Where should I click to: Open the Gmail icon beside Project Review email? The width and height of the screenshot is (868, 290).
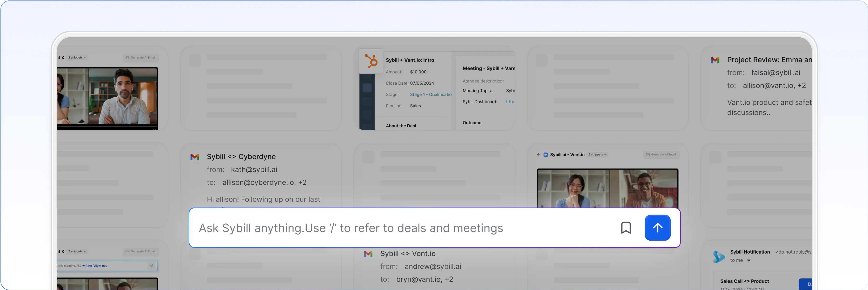click(x=715, y=60)
